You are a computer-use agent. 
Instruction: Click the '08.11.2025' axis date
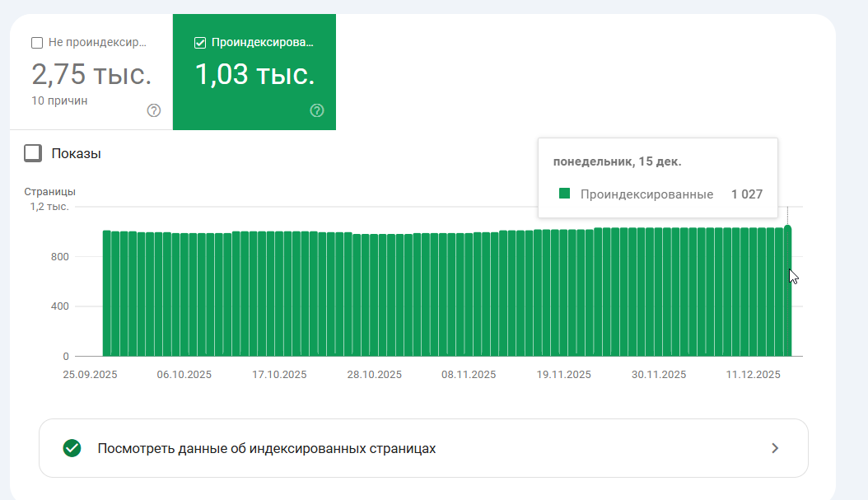(x=469, y=375)
